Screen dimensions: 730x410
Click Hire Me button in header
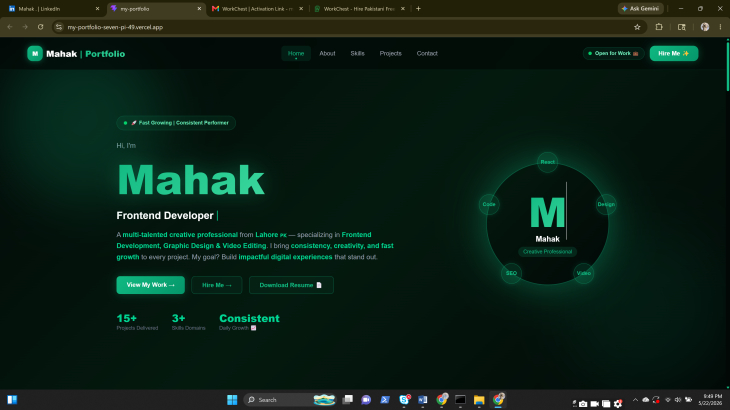(x=674, y=54)
